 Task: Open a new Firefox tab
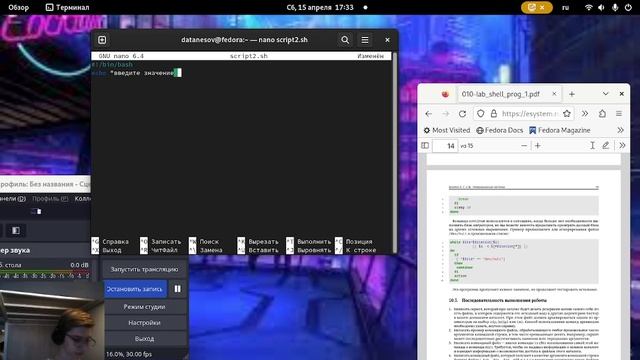click(x=571, y=94)
